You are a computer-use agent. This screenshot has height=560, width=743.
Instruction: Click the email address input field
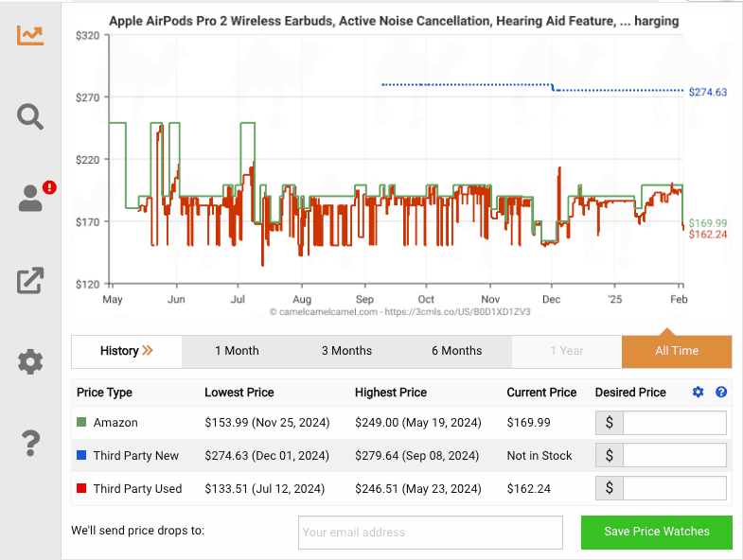point(430,533)
